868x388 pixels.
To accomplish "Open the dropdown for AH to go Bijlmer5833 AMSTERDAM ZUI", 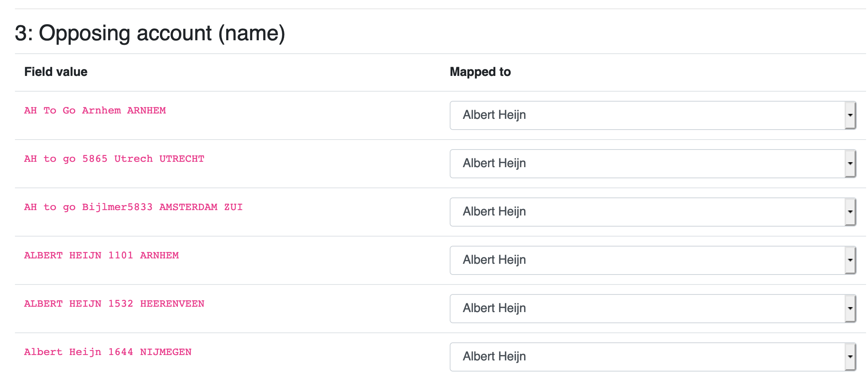I will pos(652,212).
